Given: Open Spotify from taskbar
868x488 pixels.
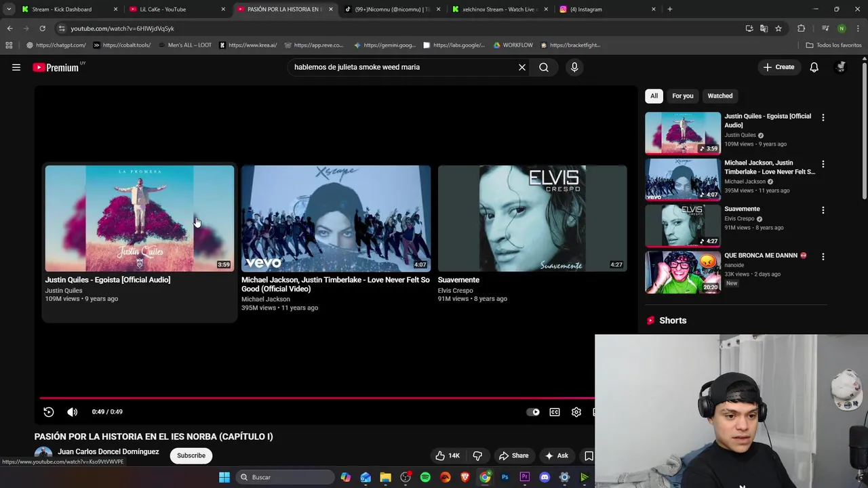Looking at the screenshot, I should pyautogui.click(x=425, y=477).
